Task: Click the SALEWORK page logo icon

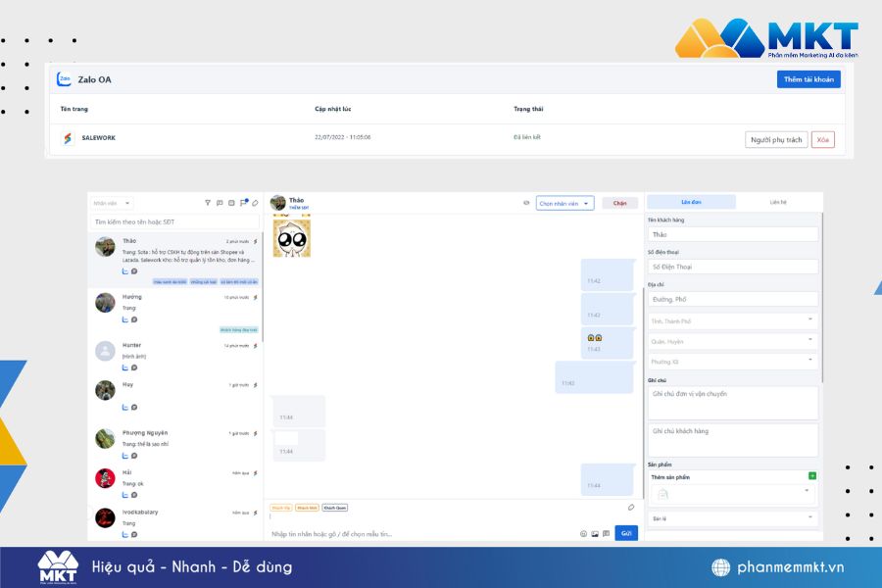Action: 68,138
